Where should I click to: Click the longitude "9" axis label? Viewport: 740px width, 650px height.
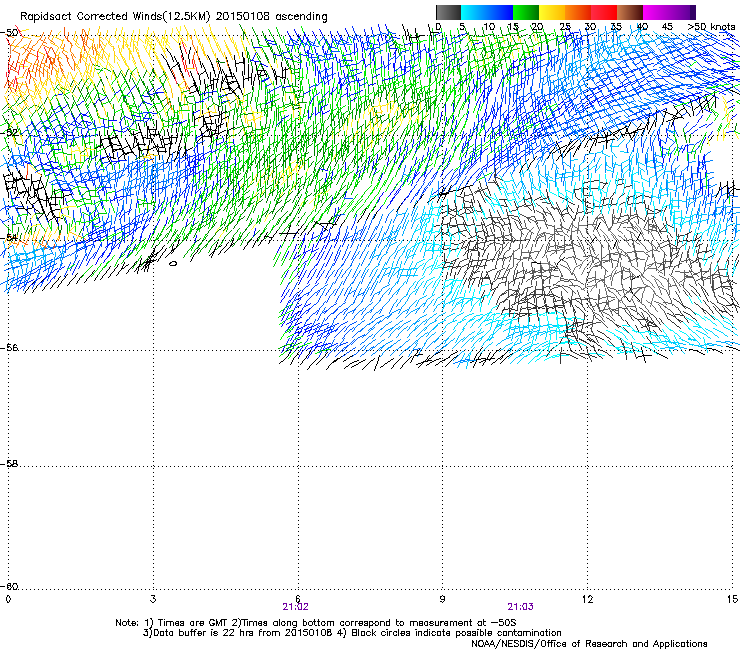[x=442, y=599]
